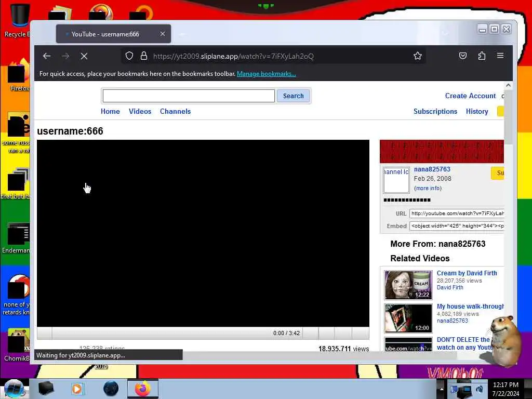Open History link
532x399 pixels.
pyautogui.click(x=477, y=111)
